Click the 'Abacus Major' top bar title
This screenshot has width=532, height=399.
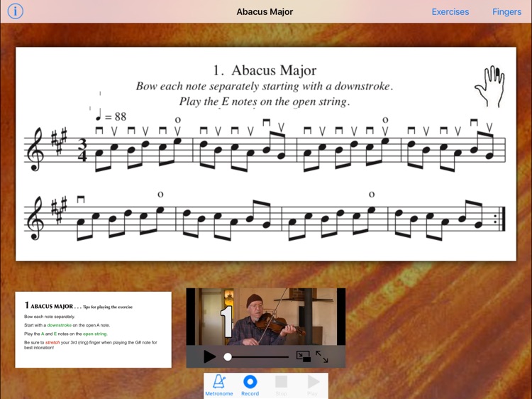(x=265, y=12)
